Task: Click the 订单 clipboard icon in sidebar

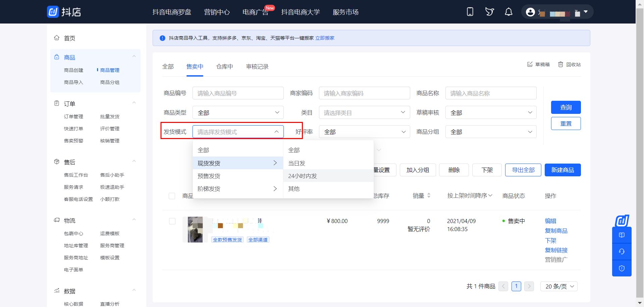Action: coord(57,103)
